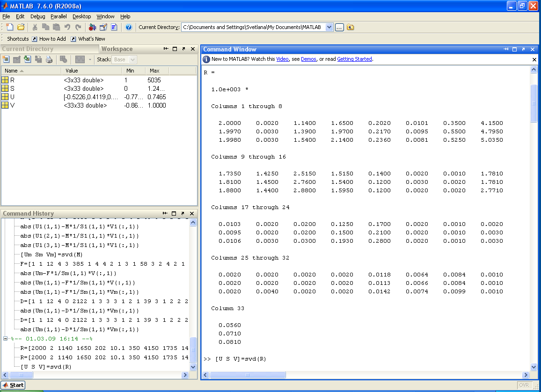Click the <33x33 double> value cell
The image size is (541, 392).
click(x=85, y=105)
